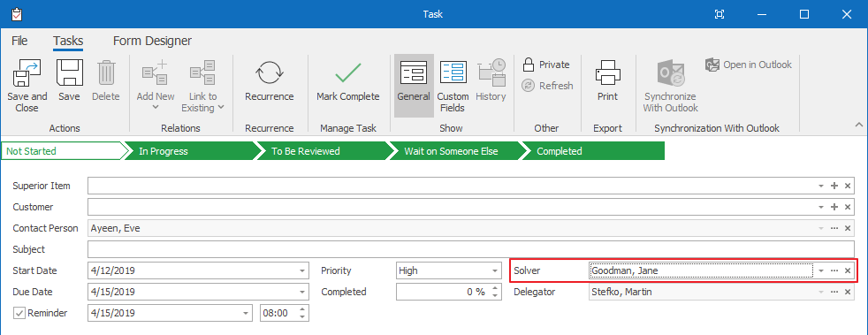Open the Start Date dropdown calendar
868x335 pixels.
[302, 271]
